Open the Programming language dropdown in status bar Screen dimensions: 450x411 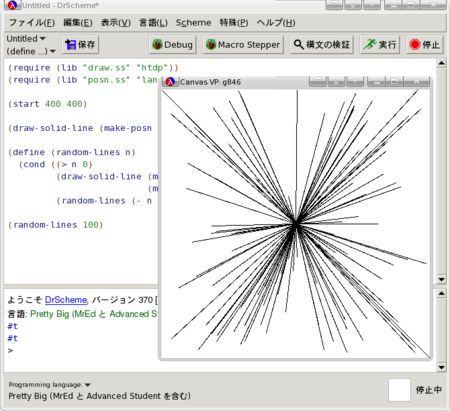point(50,385)
